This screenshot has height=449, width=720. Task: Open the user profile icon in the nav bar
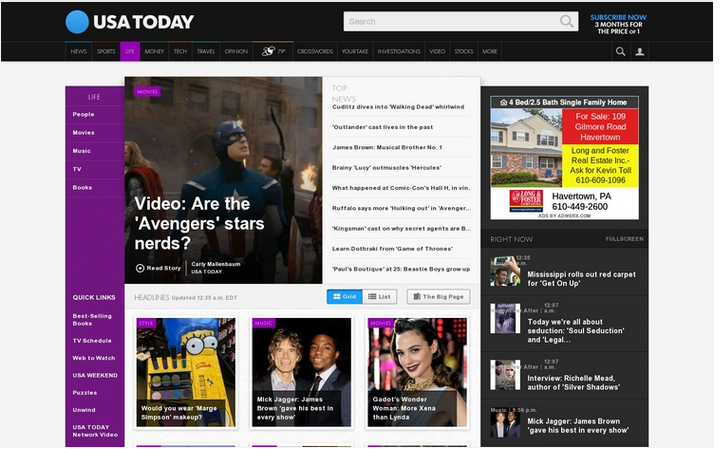point(640,51)
